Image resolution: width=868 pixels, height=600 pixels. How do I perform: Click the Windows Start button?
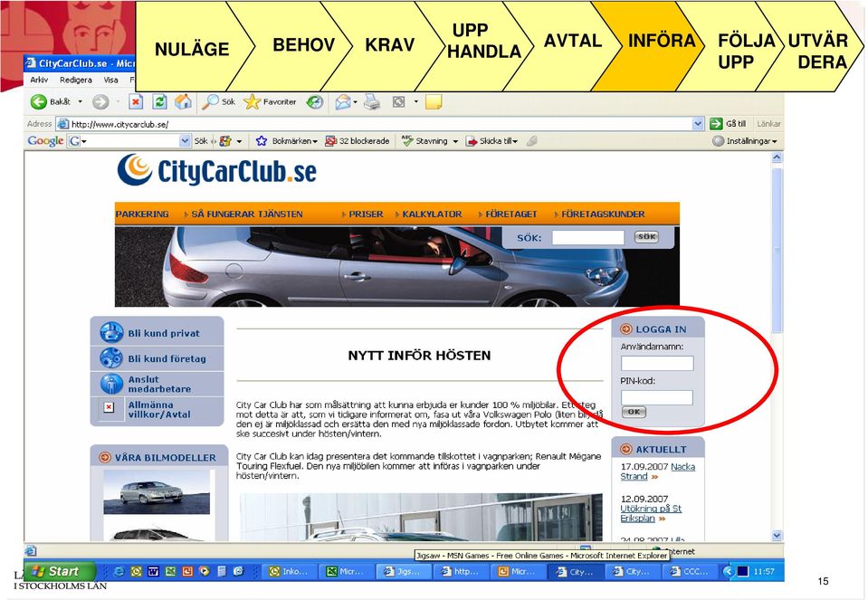pos(61,571)
